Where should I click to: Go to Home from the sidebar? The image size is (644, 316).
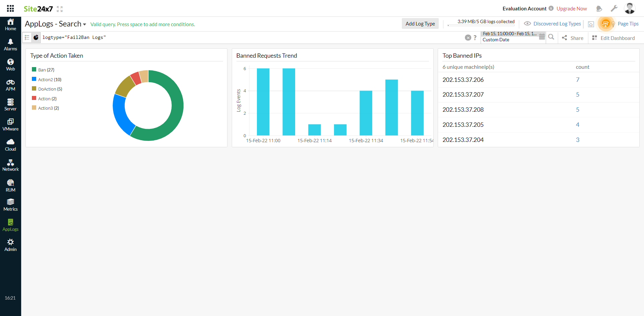[10, 23]
